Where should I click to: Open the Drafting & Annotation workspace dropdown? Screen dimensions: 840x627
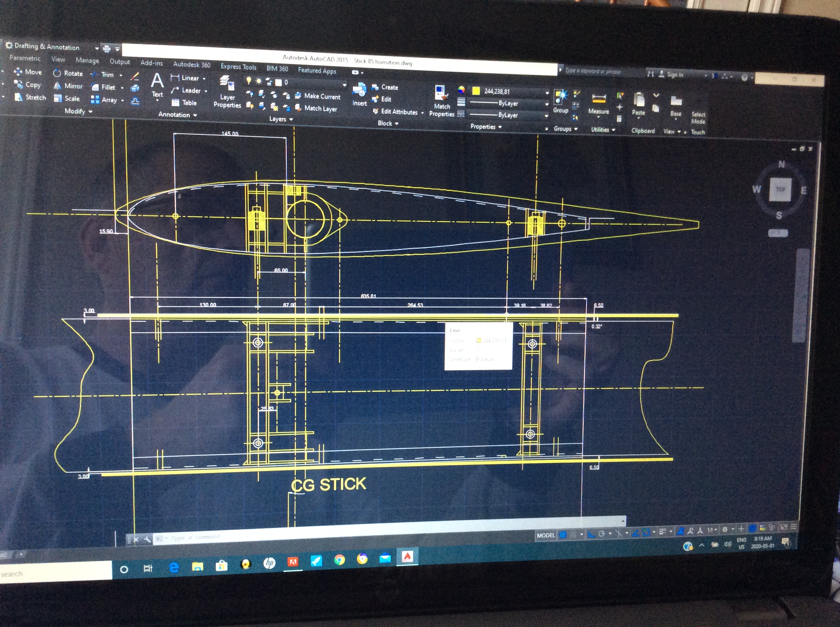pyautogui.click(x=97, y=48)
